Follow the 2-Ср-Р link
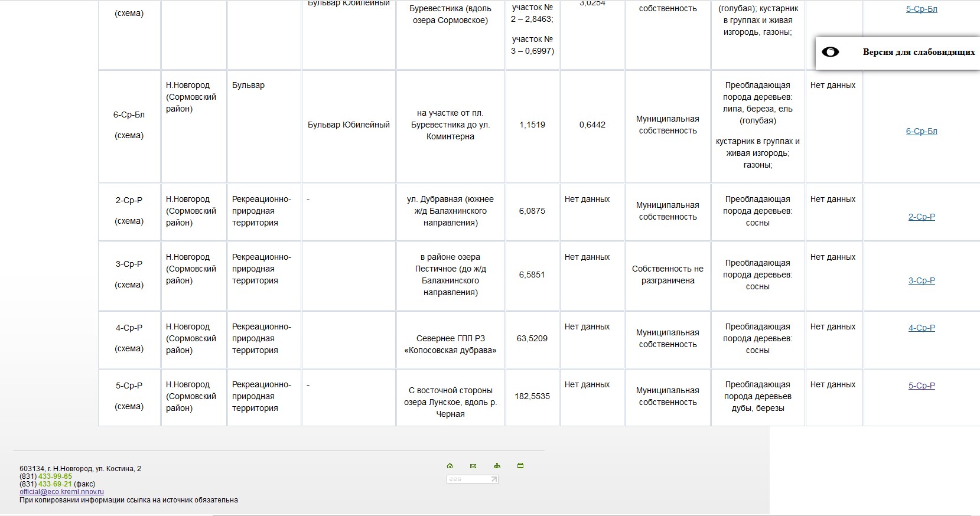The width and height of the screenshot is (980, 516). tap(922, 217)
